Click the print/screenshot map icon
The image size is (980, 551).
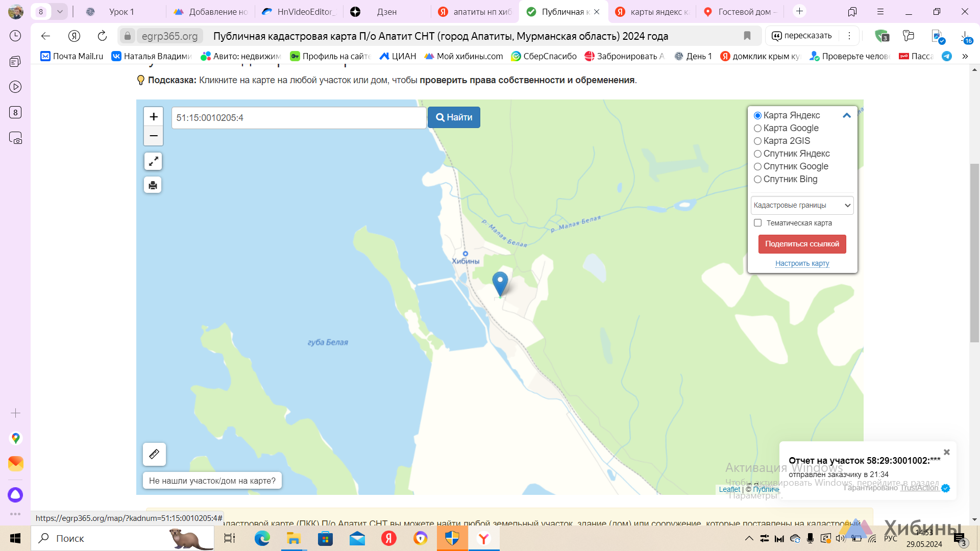point(154,186)
